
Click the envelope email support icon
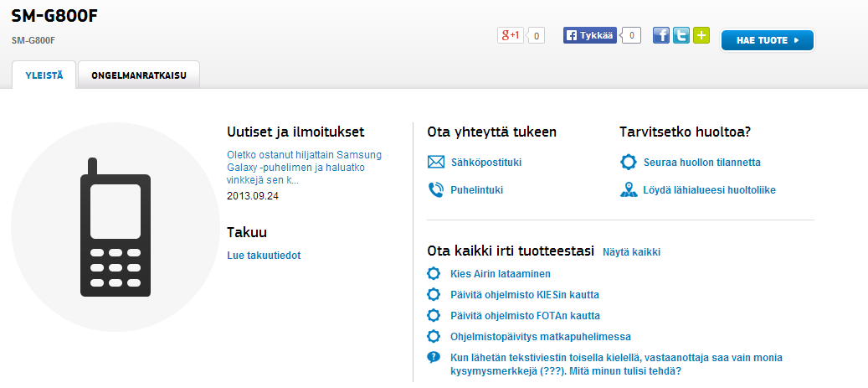[435, 163]
